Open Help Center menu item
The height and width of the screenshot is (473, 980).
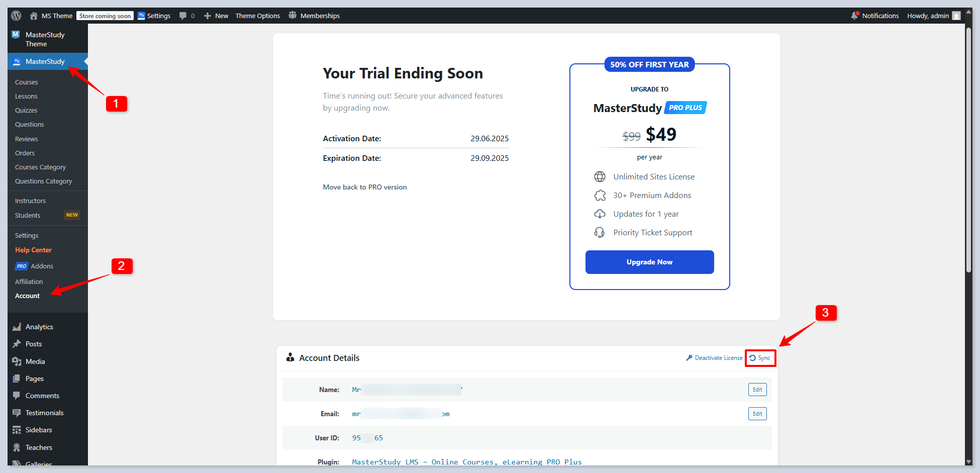[x=33, y=250]
